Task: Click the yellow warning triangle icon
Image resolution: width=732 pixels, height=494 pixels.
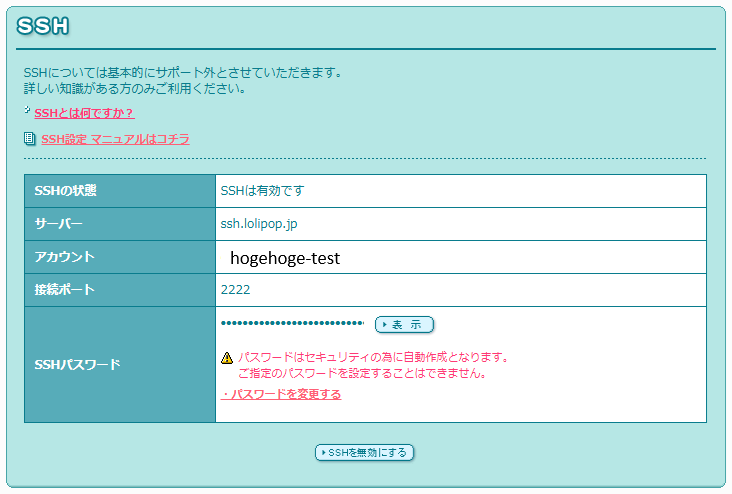Action: pyautogui.click(x=227, y=357)
